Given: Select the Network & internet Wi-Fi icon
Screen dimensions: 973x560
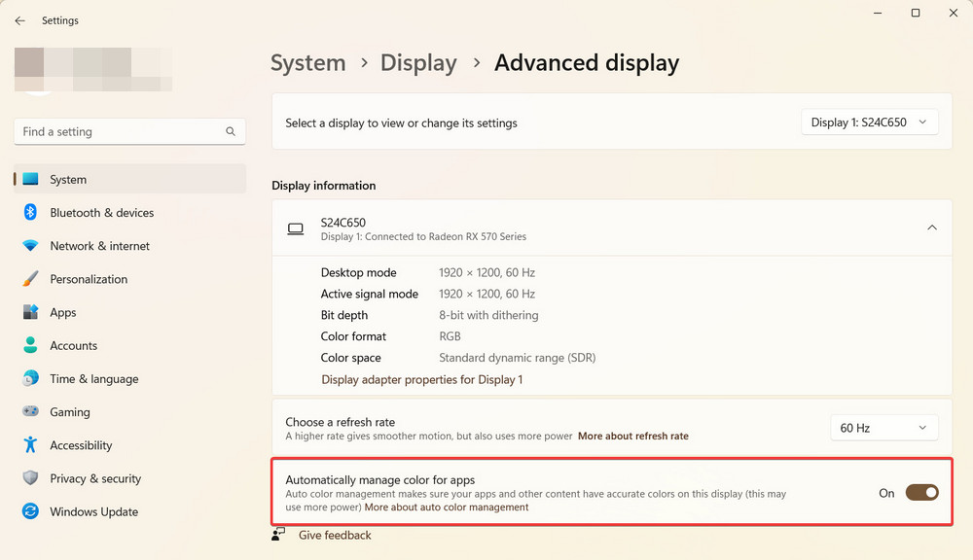Looking at the screenshot, I should tap(30, 246).
